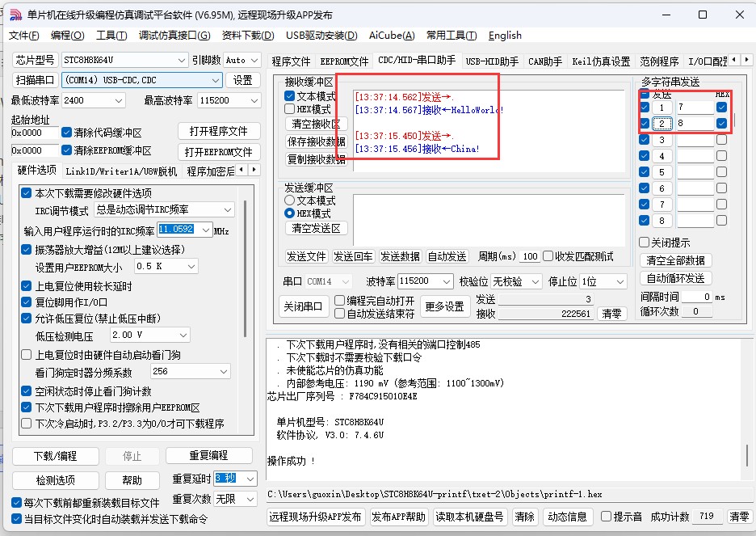
Task: Select send buffer HEX模式 radio button
Action: point(289,213)
